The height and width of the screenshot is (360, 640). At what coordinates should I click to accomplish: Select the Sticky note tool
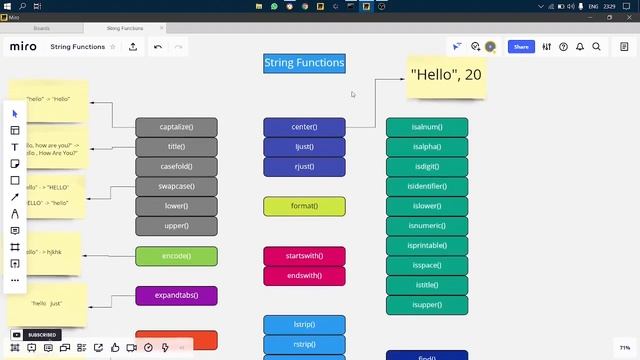[x=15, y=164]
